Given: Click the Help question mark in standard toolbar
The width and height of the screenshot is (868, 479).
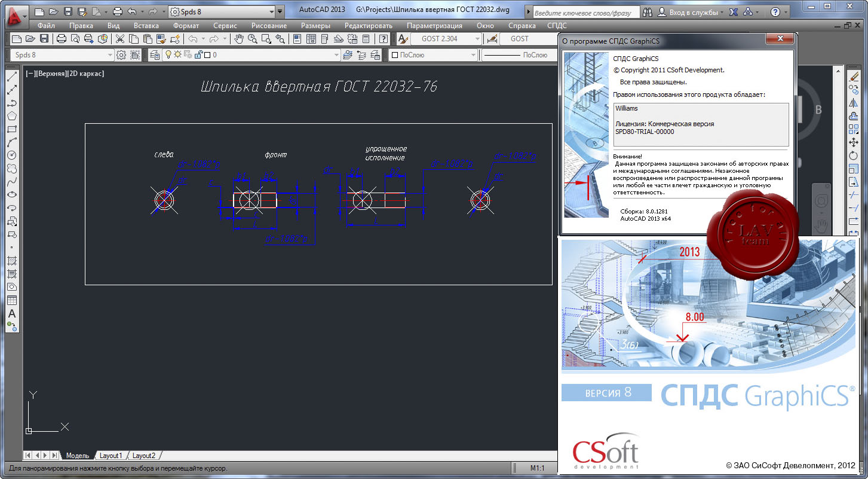Looking at the screenshot, I should (384, 39).
